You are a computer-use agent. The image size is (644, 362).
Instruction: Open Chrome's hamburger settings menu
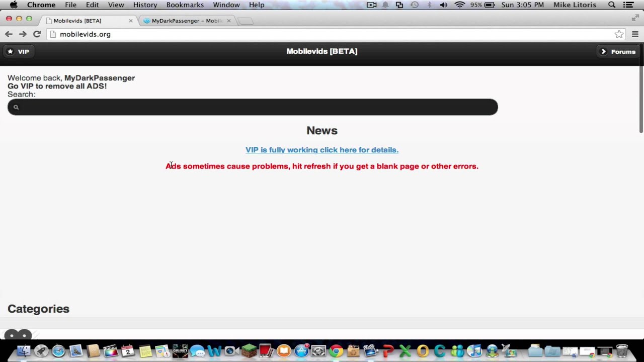635,34
